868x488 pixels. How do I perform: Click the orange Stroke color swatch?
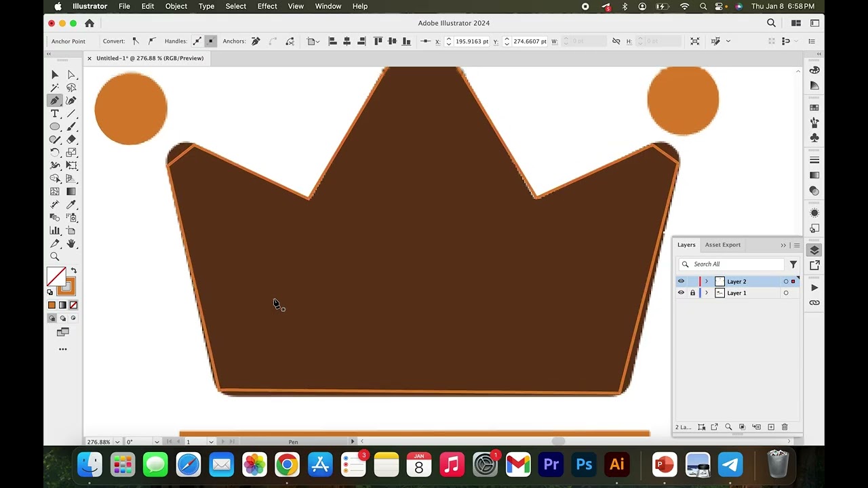click(66, 287)
